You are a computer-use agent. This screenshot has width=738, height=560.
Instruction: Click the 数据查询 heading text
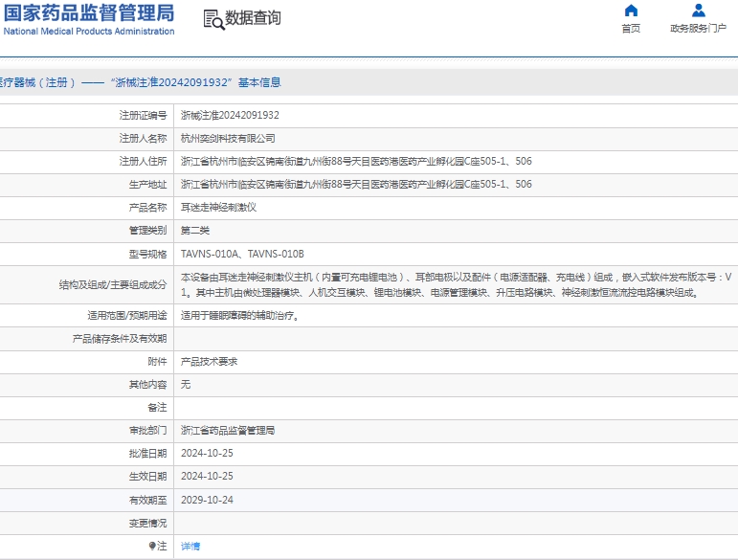(x=253, y=18)
